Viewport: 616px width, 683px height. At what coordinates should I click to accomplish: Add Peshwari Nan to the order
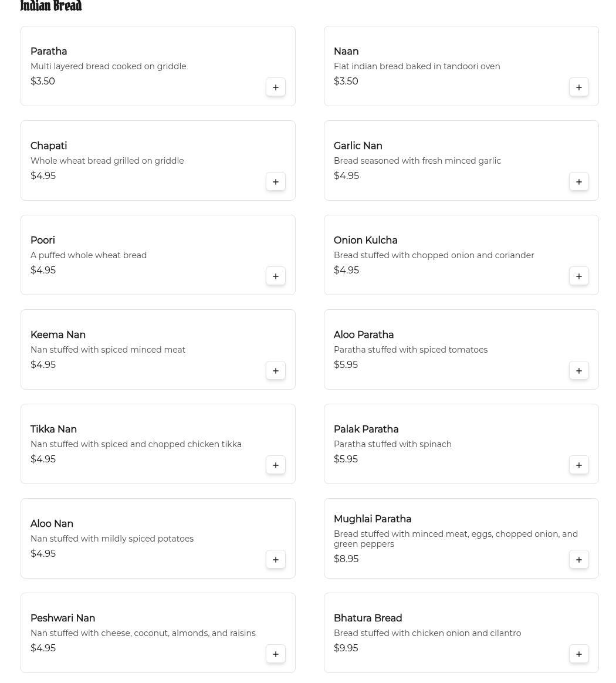pos(275,654)
